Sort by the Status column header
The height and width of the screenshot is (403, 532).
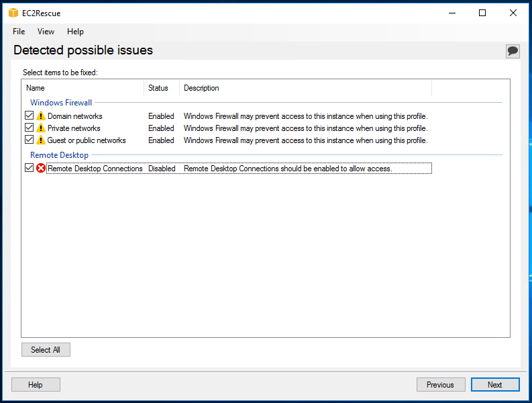[x=162, y=88]
